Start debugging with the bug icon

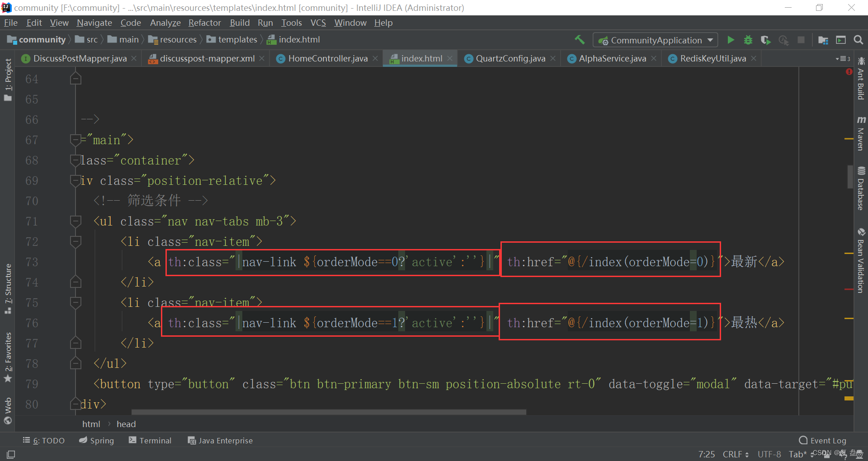point(748,40)
